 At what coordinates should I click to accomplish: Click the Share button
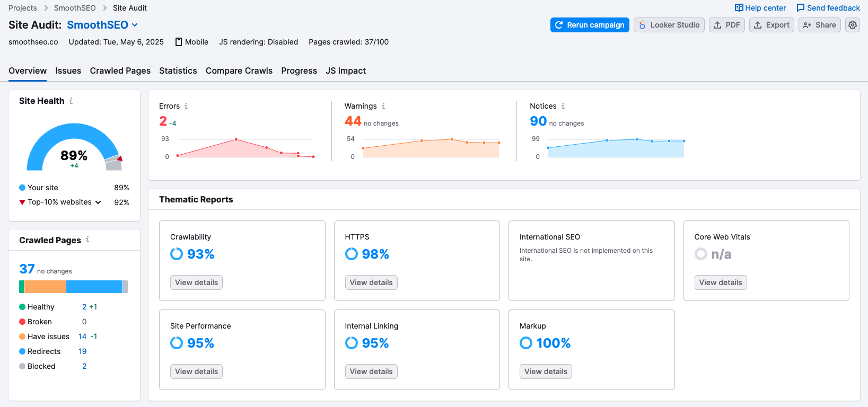pyautogui.click(x=820, y=25)
